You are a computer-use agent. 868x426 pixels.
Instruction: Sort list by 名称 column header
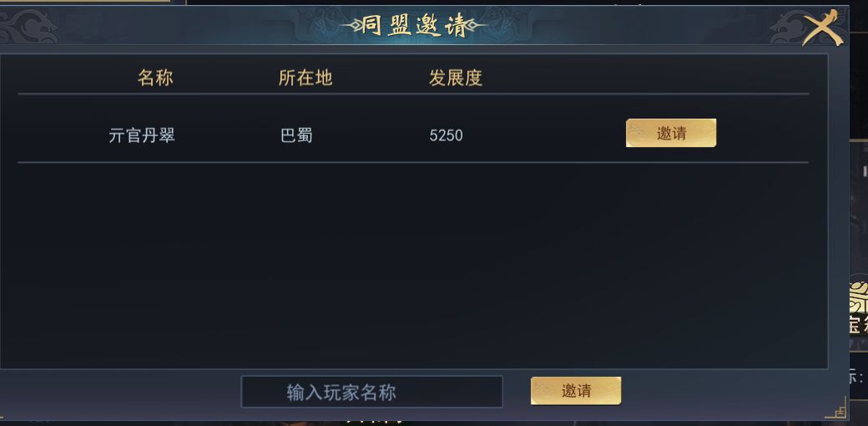[x=155, y=78]
